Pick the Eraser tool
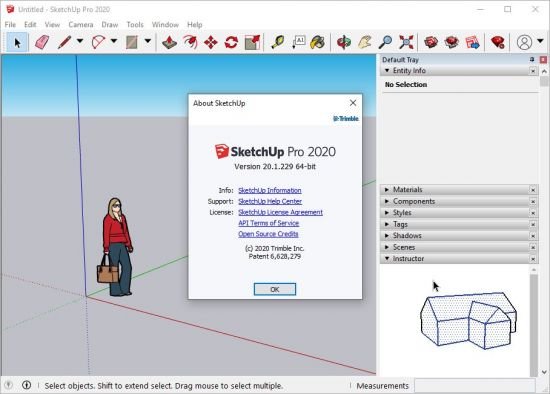Viewport: 550px width, 394px height. click(42, 42)
